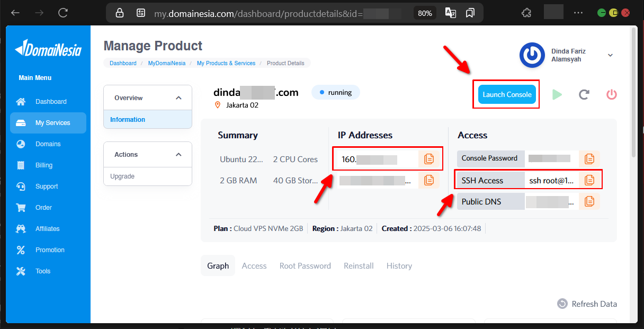
Task: Open Affiliates in the sidebar menu
Action: point(48,229)
